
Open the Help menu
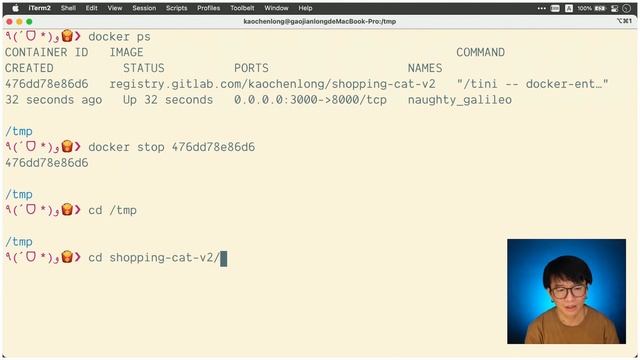point(305,8)
